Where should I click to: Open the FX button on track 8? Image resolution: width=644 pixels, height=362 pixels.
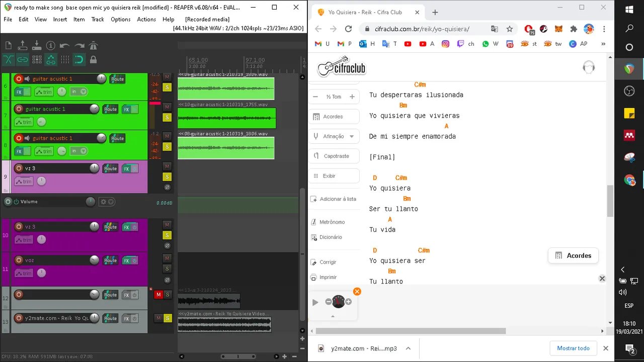(x=19, y=151)
